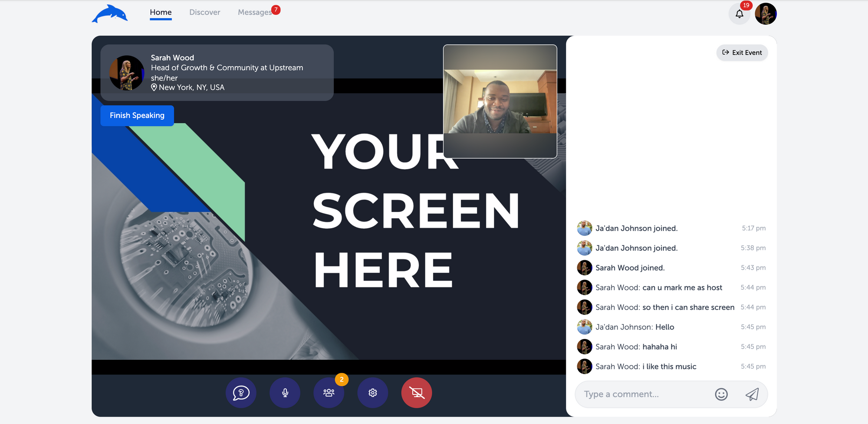
Task: Click the speaker's video thumbnail
Action: click(x=500, y=101)
